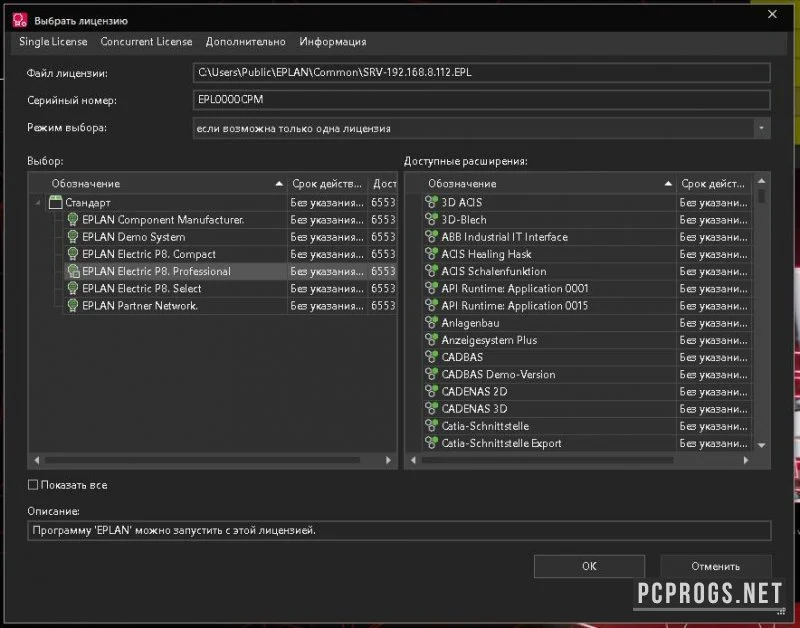Viewport: 800px width, 628px height.
Task: Open the Режим выбора dropdown arrow
Action: pyautogui.click(x=761, y=128)
